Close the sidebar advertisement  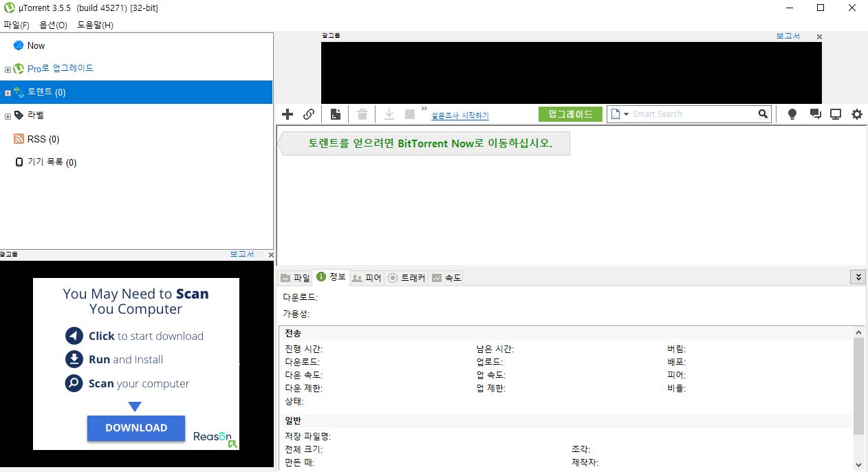[271, 255]
